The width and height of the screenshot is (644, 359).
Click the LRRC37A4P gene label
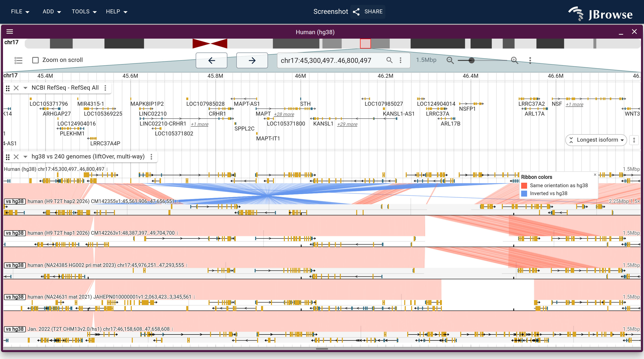click(x=105, y=143)
